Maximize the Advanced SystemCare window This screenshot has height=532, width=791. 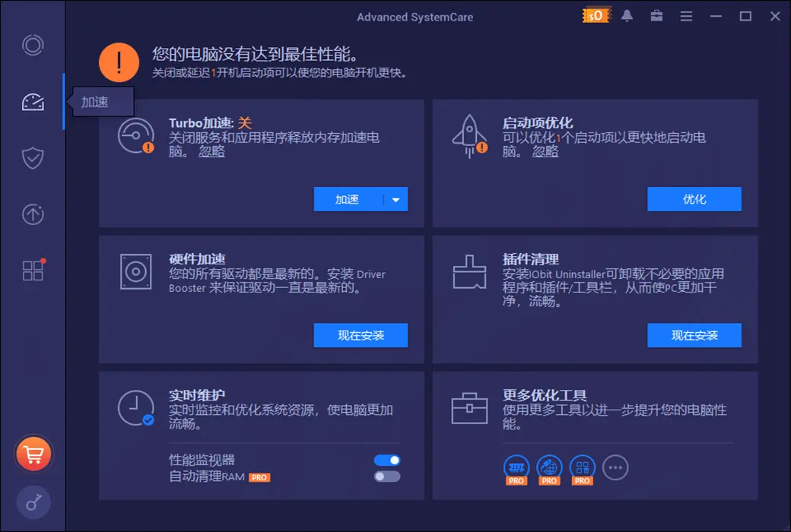(745, 16)
